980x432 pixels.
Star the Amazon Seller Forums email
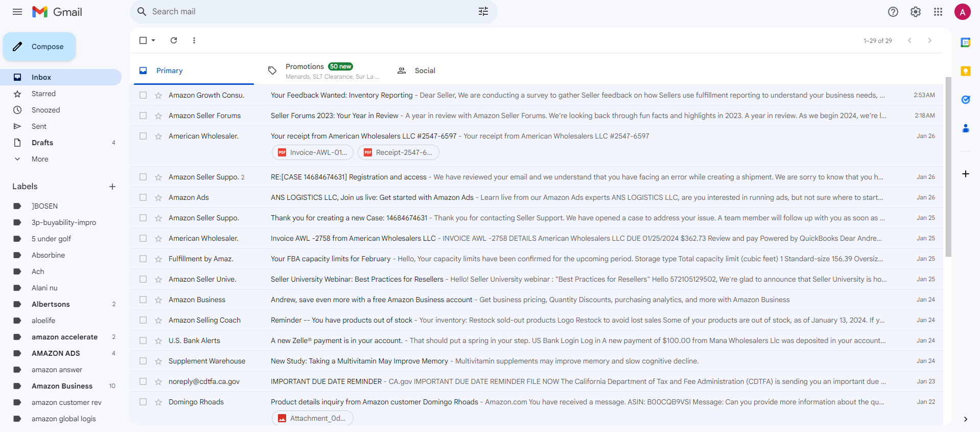pos(158,116)
